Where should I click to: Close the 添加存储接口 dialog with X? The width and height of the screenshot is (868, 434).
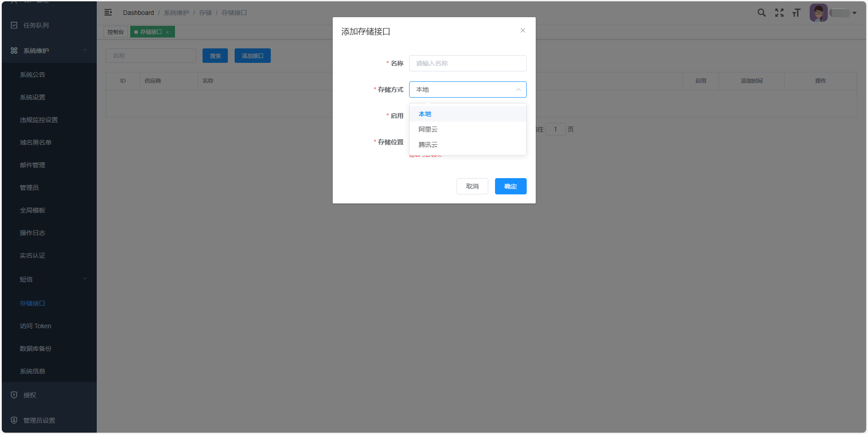[x=523, y=30]
